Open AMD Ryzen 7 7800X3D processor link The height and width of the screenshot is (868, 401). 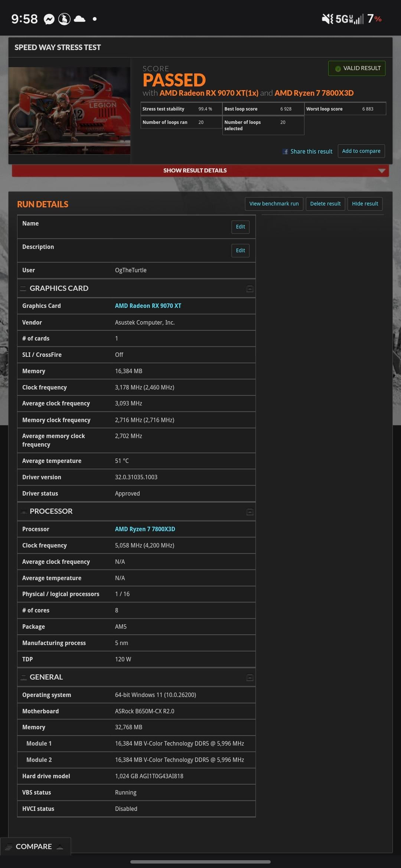click(x=145, y=529)
